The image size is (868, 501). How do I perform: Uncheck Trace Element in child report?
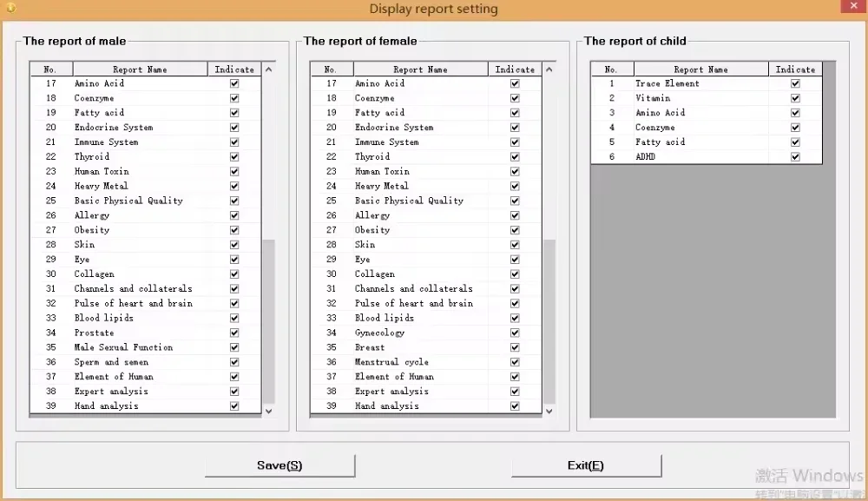click(795, 83)
